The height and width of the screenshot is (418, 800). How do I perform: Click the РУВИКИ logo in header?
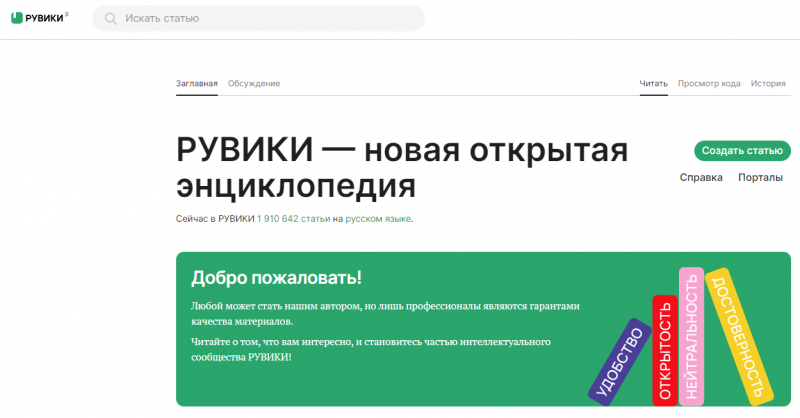(39, 18)
